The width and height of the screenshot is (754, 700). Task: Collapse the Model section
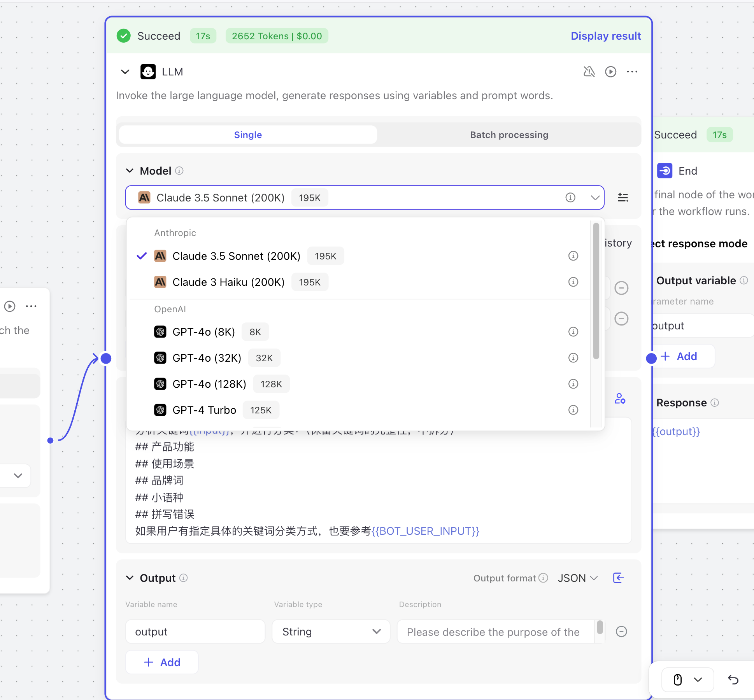[130, 171]
